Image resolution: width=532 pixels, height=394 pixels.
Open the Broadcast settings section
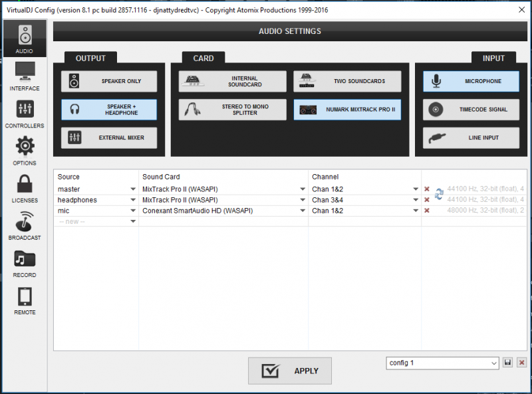[25, 226]
